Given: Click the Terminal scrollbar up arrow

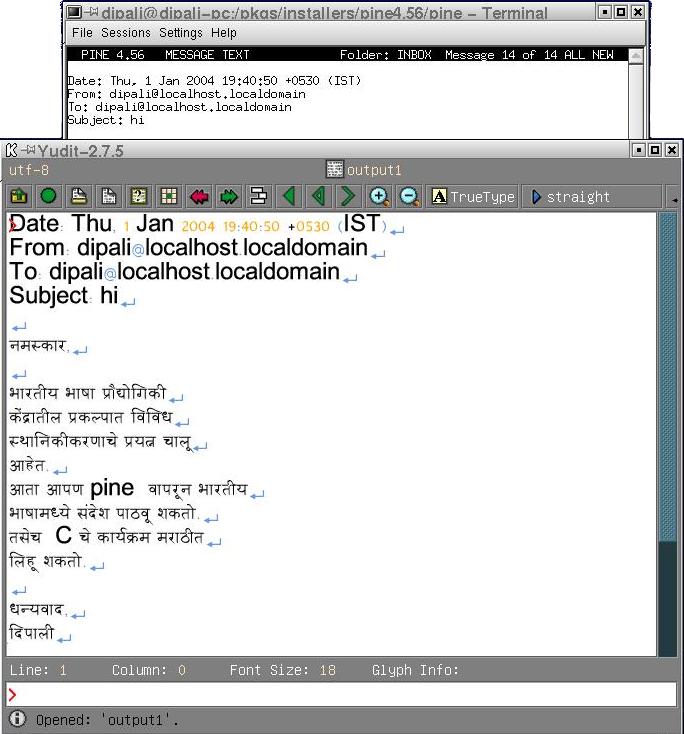Looking at the screenshot, I should 636,56.
